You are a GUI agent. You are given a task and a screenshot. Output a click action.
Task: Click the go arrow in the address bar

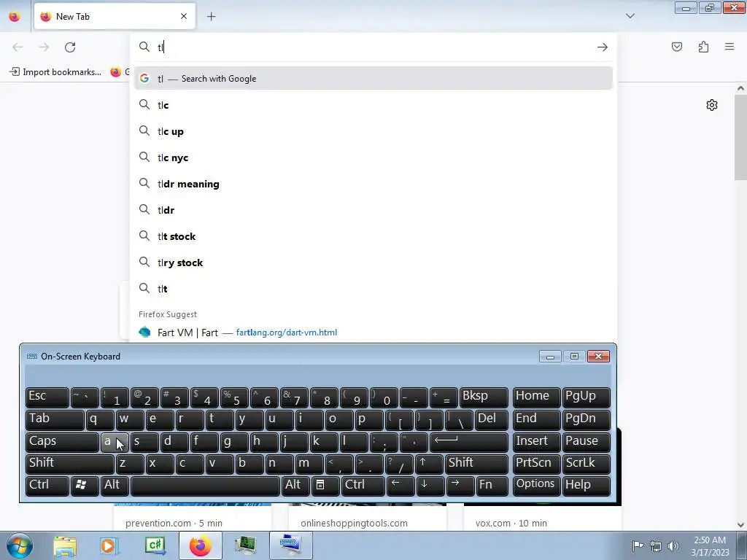[602, 47]
